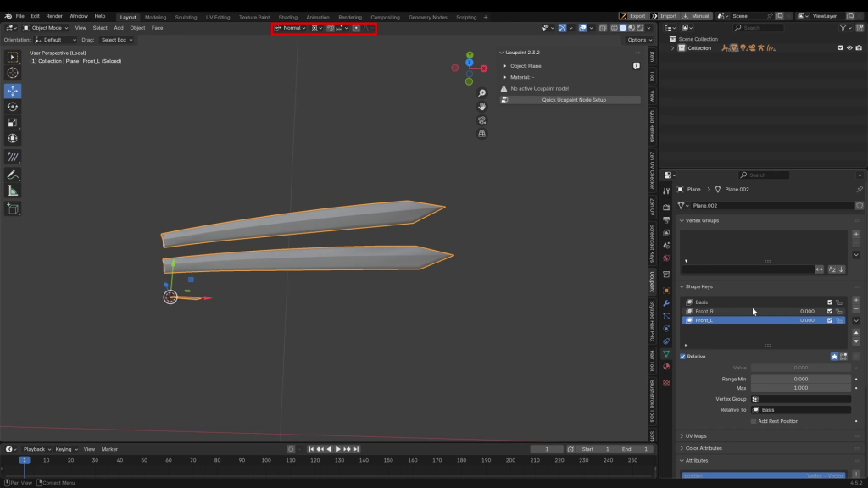The width and height of the screenshot is (868, 488).
Task: Activate the Rotate tool
Action: 13,107
